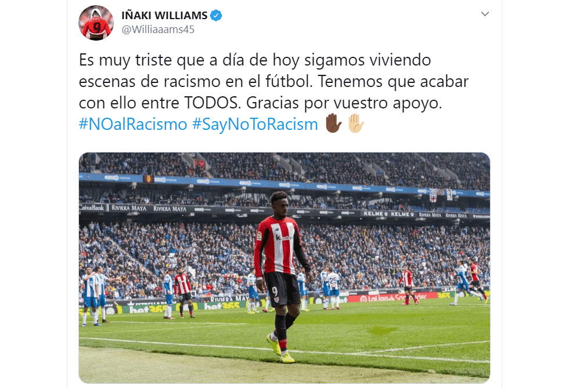Click the player wearing number 25

tap(333, 289)
